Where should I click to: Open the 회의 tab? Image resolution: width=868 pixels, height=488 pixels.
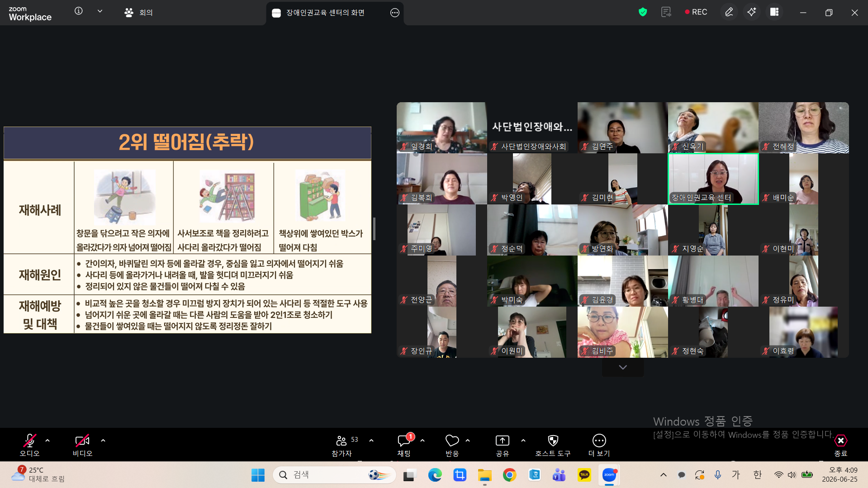(138, 13)
